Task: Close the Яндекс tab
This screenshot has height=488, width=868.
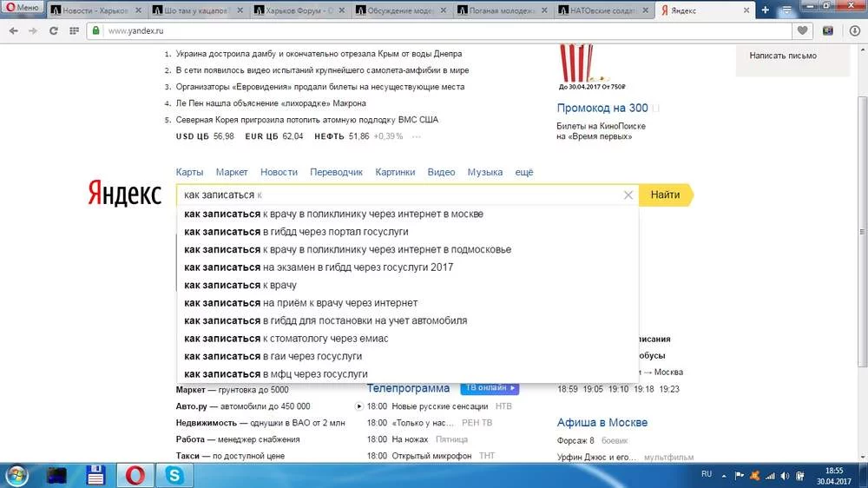Action: click(x=746, y=10)
